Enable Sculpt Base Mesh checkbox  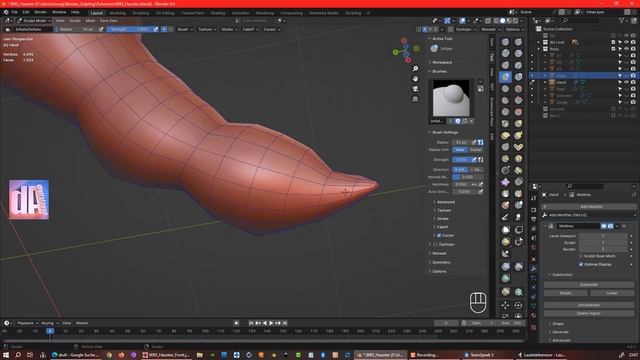[581, 256]
